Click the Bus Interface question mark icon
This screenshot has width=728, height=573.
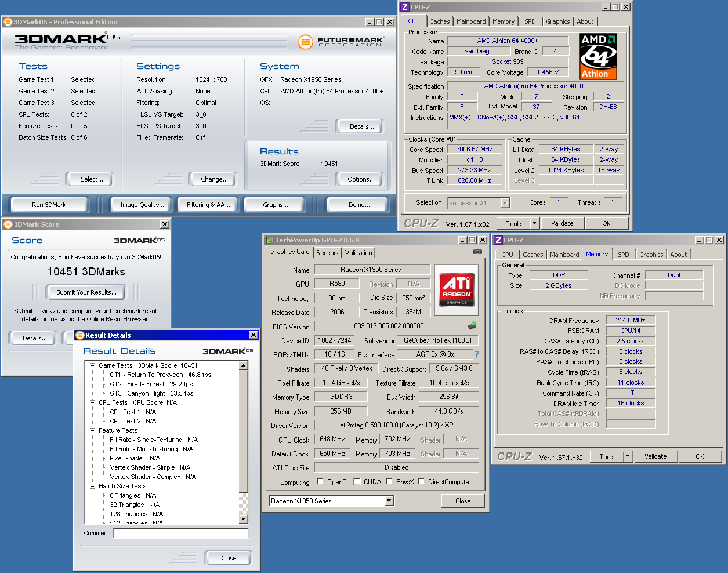(x=477, y=354)
